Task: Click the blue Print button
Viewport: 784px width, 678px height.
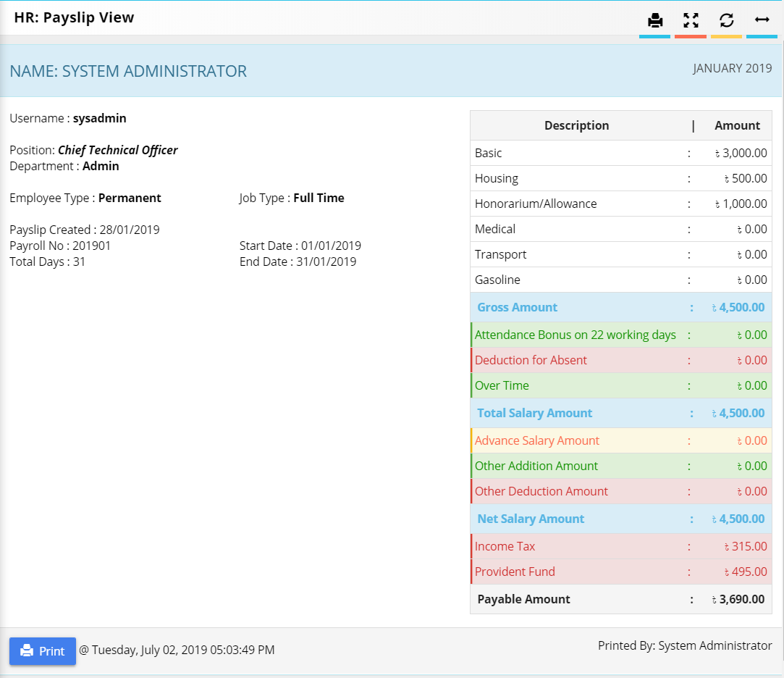Action: click(43, 651)
